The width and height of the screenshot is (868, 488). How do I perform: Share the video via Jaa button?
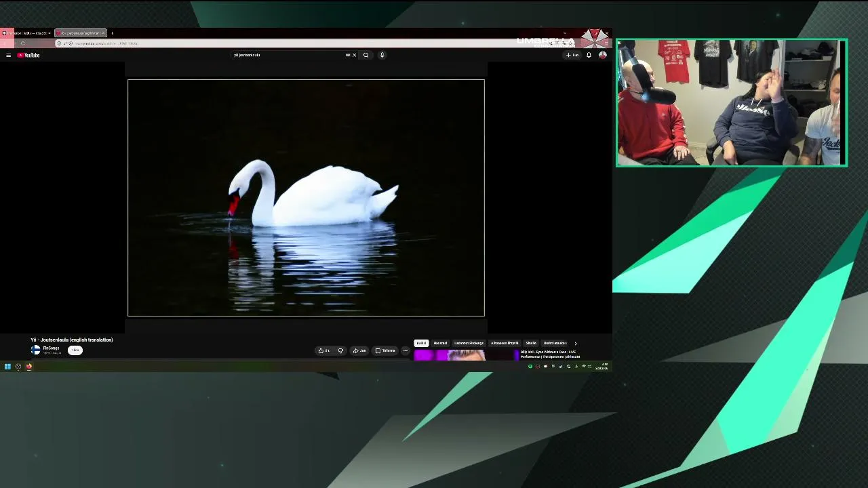(359, 351)
